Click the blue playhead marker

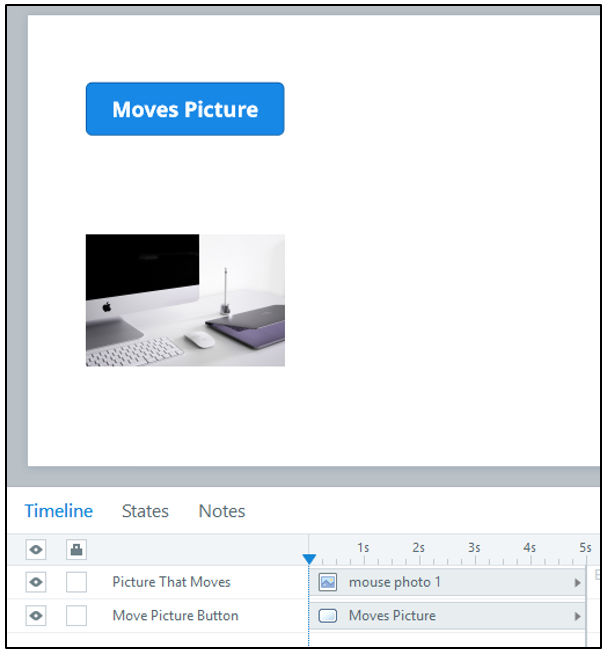coord(309,559)
